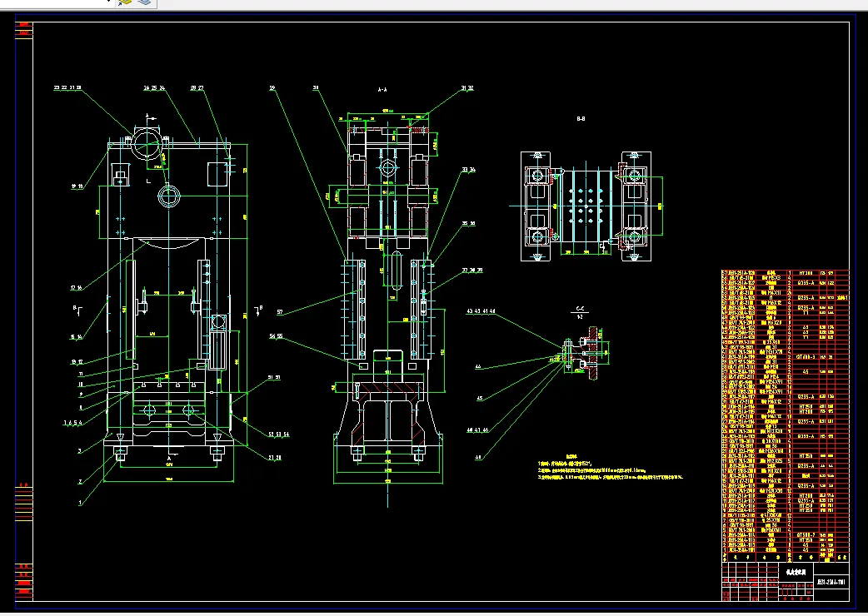This screenshot has height=616, width=868.
Task: Click part balloon number 30
Action: (x=316, y=88)
